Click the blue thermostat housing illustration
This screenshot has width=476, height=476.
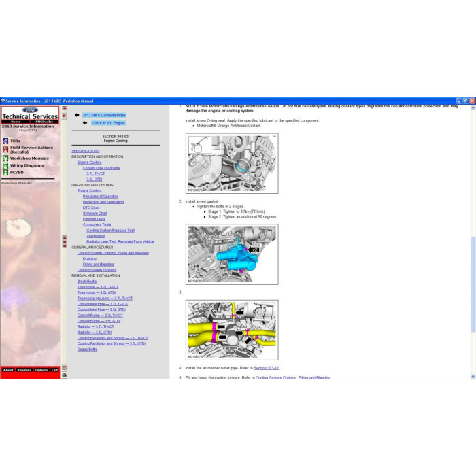232,254
